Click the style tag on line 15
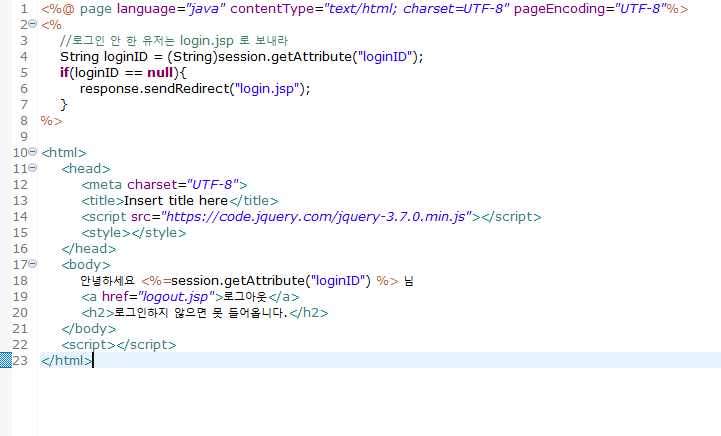 [x=134, y=233]
